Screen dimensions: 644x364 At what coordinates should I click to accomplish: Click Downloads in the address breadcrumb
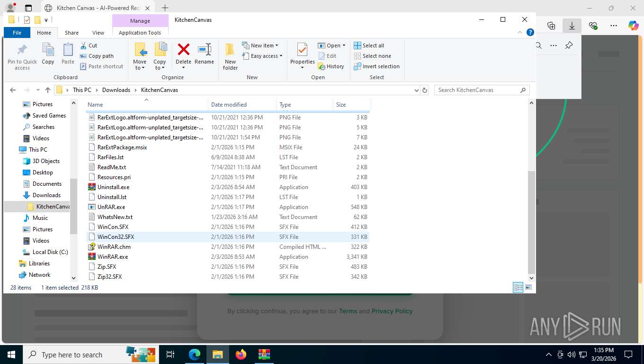116,90
